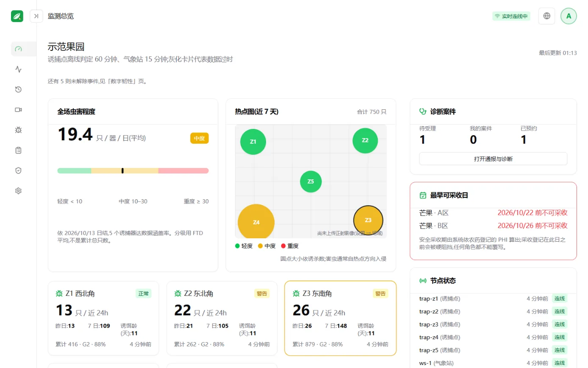The height and width of the screenshot is (368, 588).
Task: Click the 待受理 count of 1
Action: click(x=422, y=139)
